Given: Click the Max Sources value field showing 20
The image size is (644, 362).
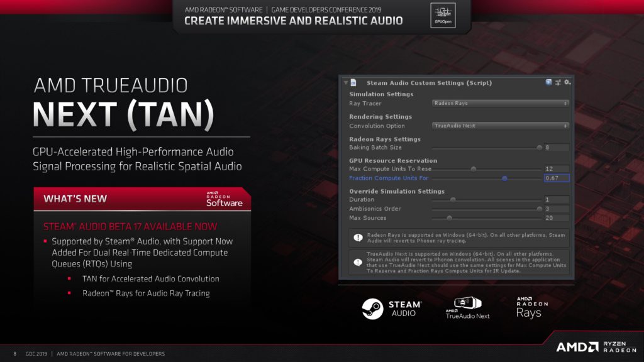Looking at the screenshot, I should tap(557, 218).
